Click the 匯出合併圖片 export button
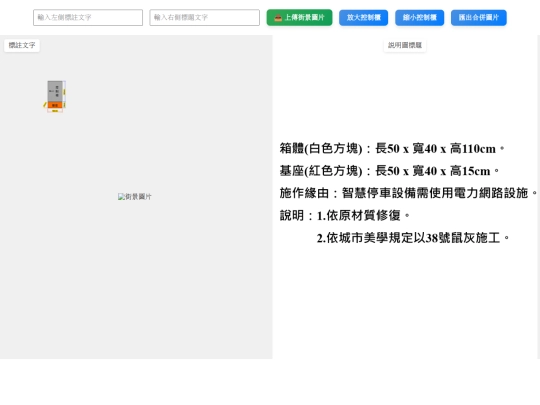The height and width of the screenshot is (405, 540). [479, 18]
